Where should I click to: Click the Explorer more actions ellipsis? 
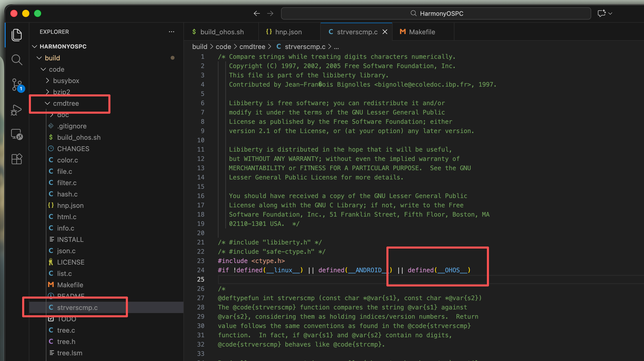coord(171,32)
